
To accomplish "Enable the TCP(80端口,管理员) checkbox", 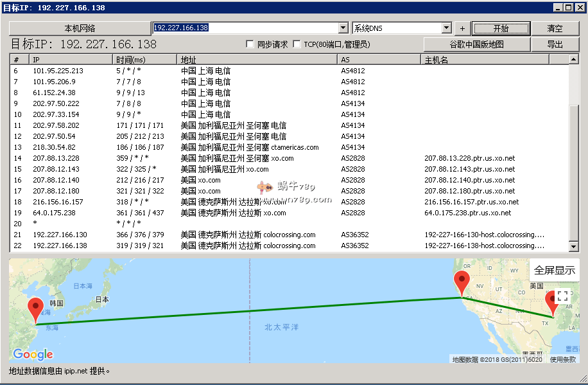I will [297, 44].
